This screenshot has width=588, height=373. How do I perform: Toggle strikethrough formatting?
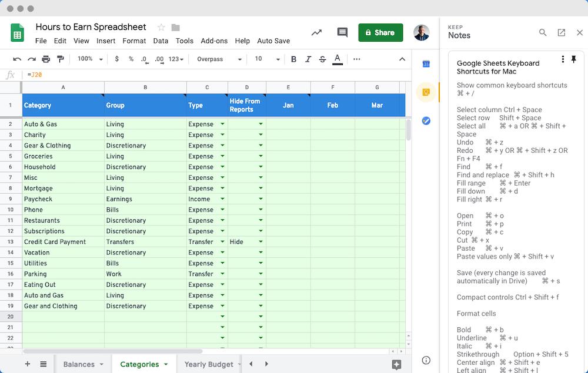pyautogui.click(x=322, y=59)
